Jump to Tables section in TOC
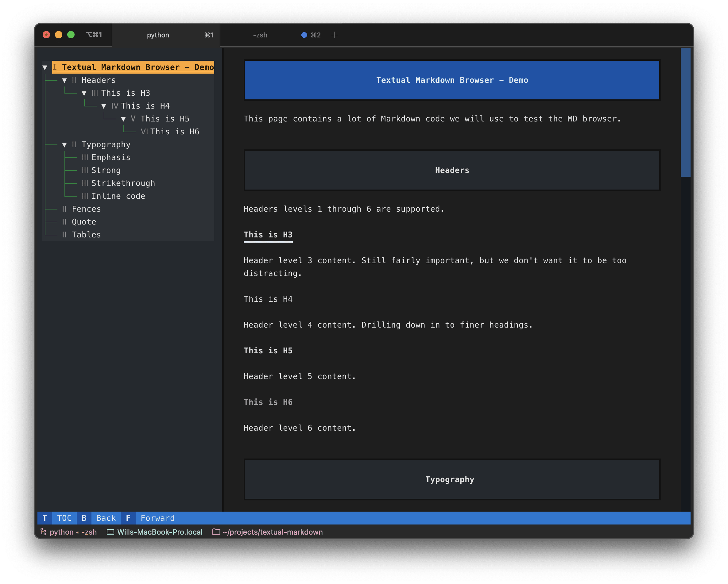 (x=86, y=234)
